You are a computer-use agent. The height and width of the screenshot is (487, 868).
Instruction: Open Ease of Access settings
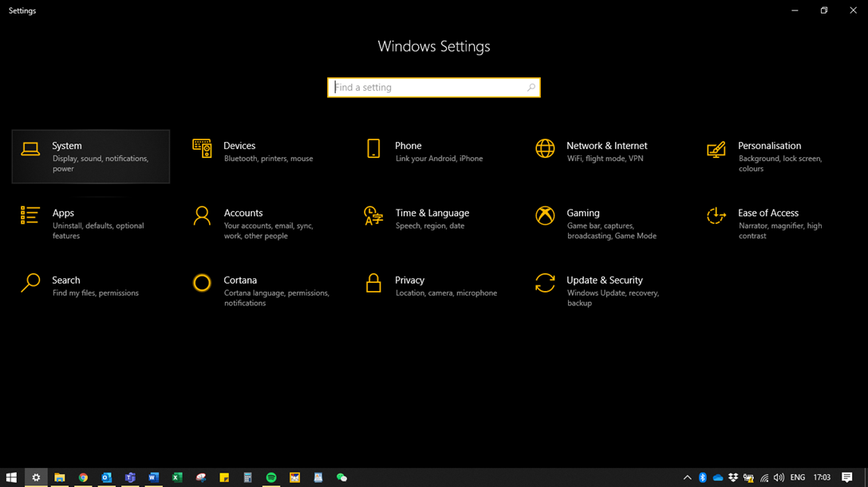(x=767, y=223)
